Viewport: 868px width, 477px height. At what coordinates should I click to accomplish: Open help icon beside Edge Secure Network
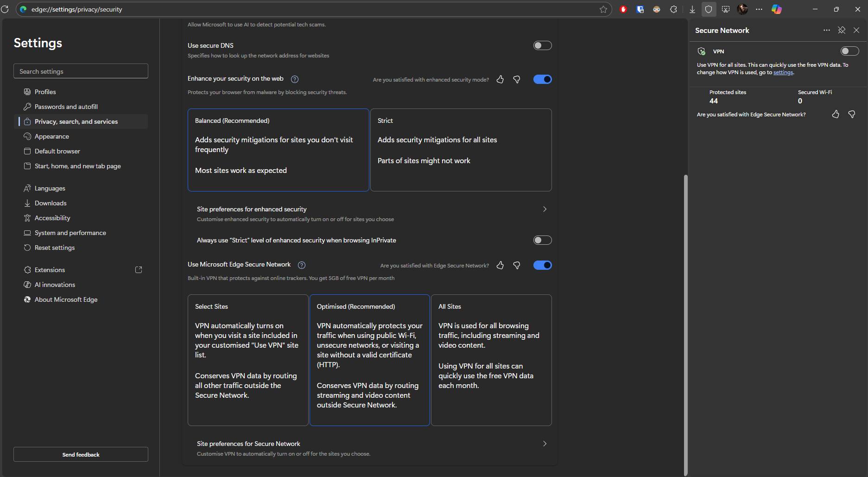(302, 265)
